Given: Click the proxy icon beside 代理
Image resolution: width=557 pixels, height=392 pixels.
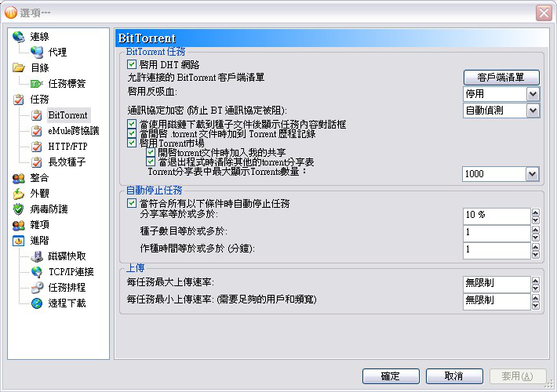Looking at the screenshot, I should pyautogui.click(x=37, y=53).
